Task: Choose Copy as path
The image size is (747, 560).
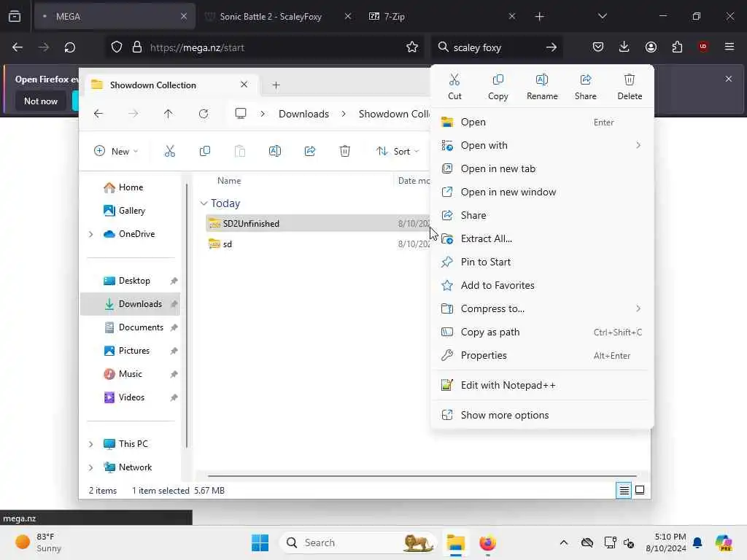Action: click(542, 332)
